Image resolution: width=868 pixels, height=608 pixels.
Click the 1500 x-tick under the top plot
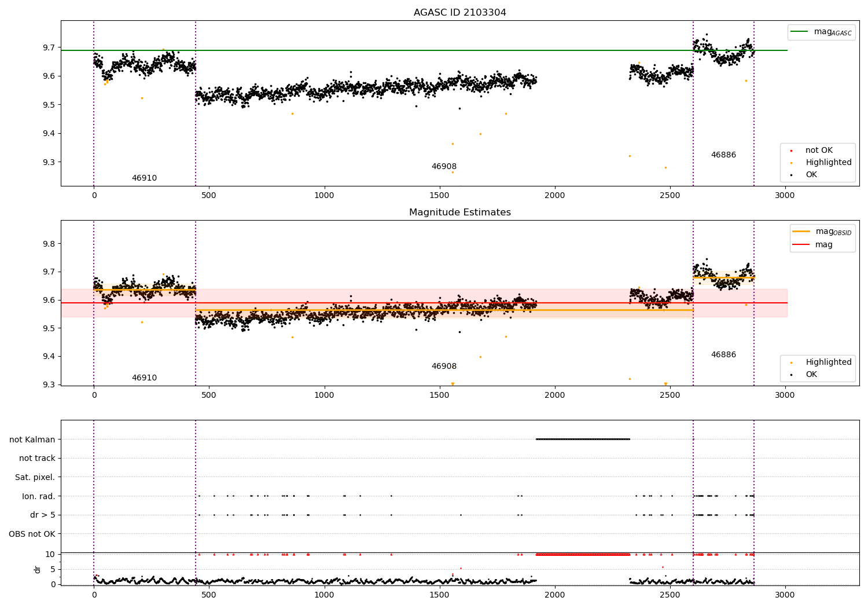click(x=439, y=195)
